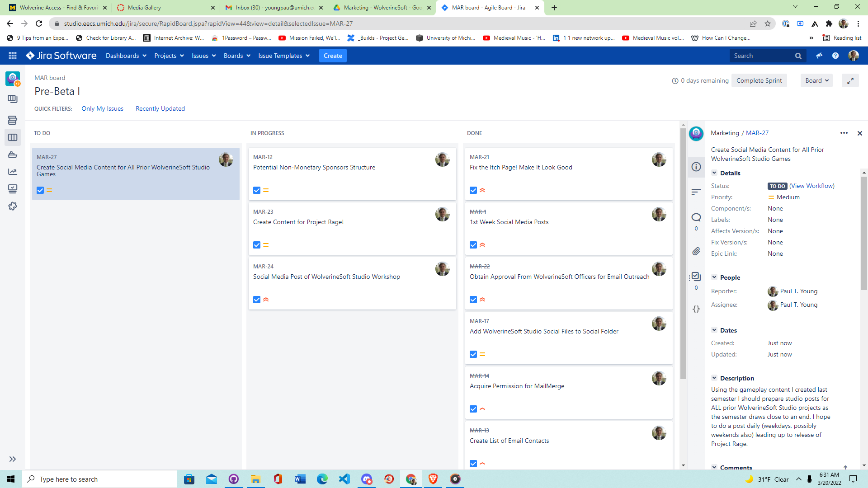Launch Visual Studio Code from the taskbar
This screenshot has width=868, height=488.
tap(344, 479)
